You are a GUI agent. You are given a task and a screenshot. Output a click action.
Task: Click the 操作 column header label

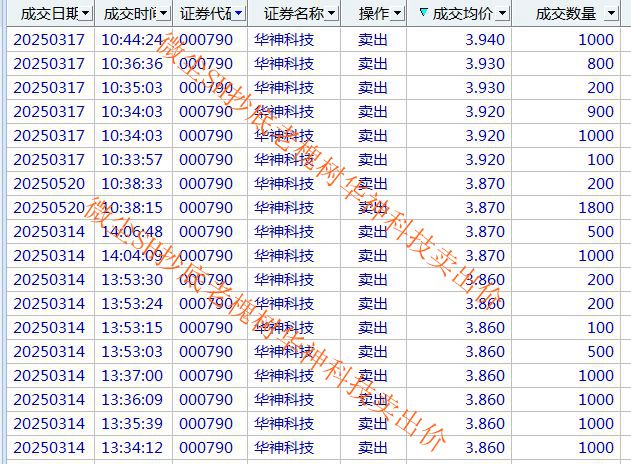tap(374, 14)
